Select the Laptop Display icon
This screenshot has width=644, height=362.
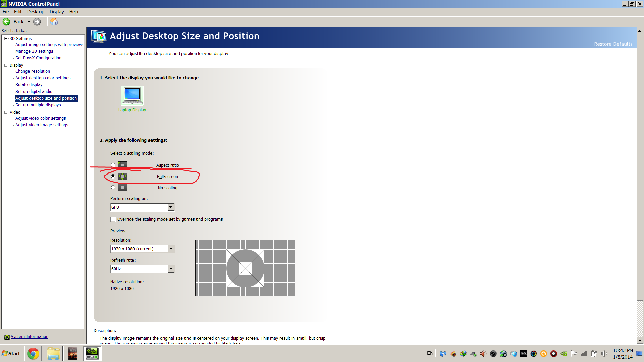(132, 96)
